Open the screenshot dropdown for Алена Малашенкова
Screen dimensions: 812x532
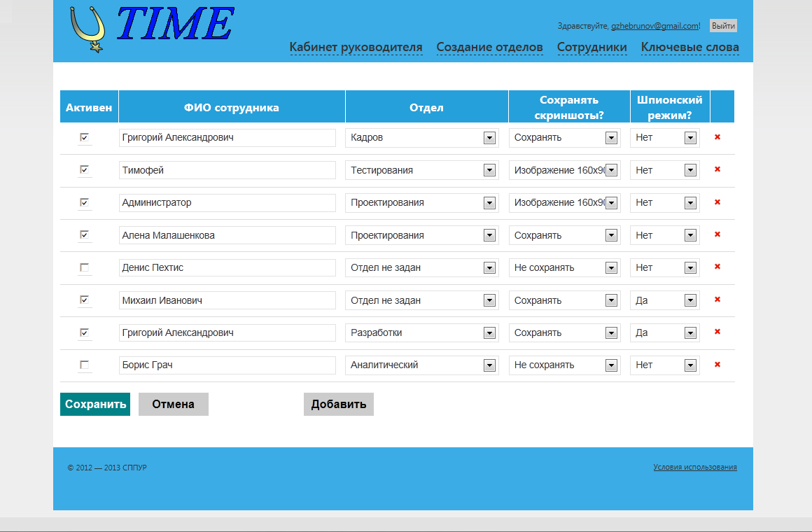610,235
